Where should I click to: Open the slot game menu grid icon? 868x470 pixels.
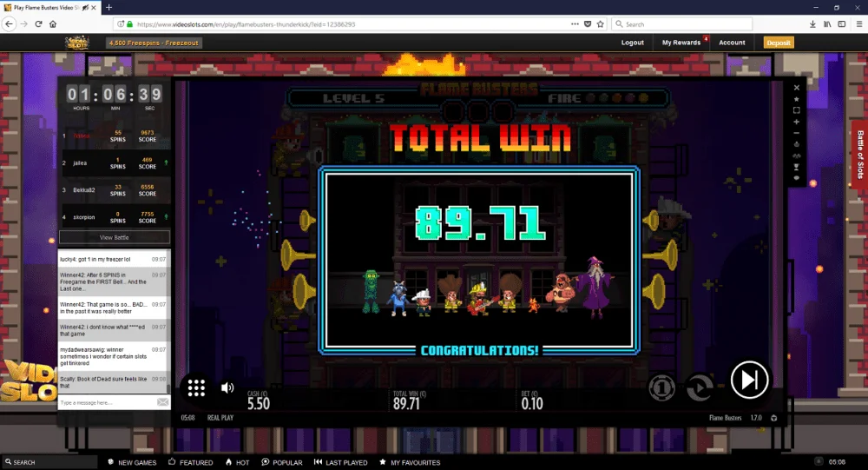point(196,387)
